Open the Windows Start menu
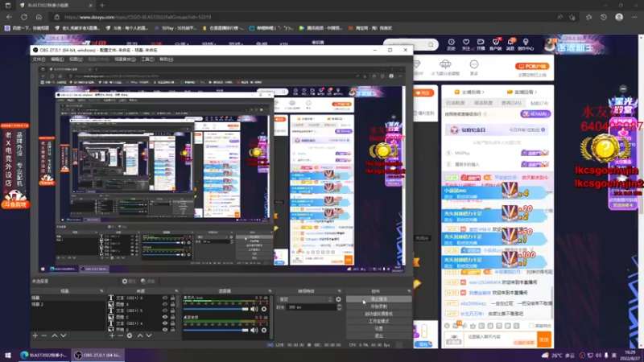Image resolution: width=644 pixels, height=362 pixels. click(8, 355)
